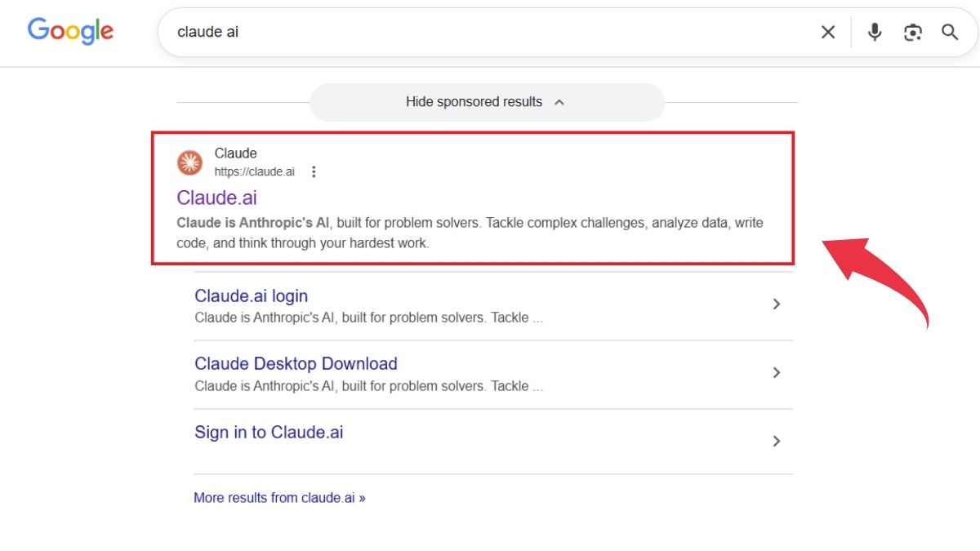The image size is (980, 551).
Task: Click the https://claude.ai URL text
Action: pos(254,171)
